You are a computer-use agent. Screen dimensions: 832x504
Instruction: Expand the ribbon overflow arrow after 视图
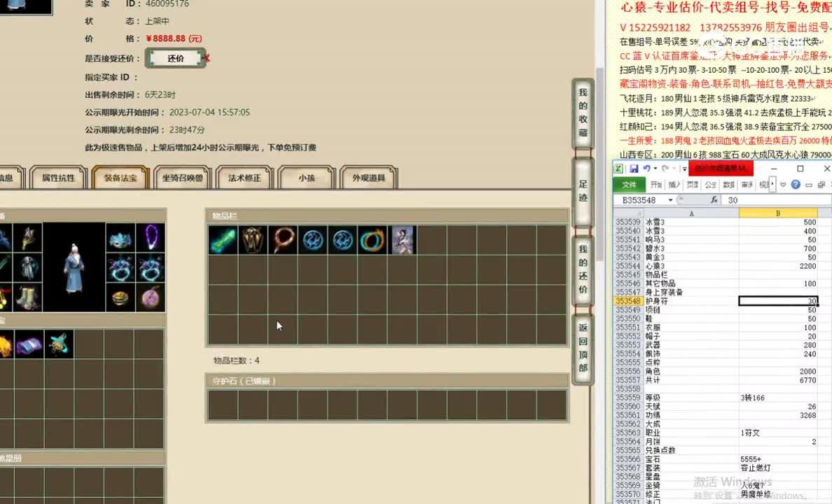(x=771, y=183)
